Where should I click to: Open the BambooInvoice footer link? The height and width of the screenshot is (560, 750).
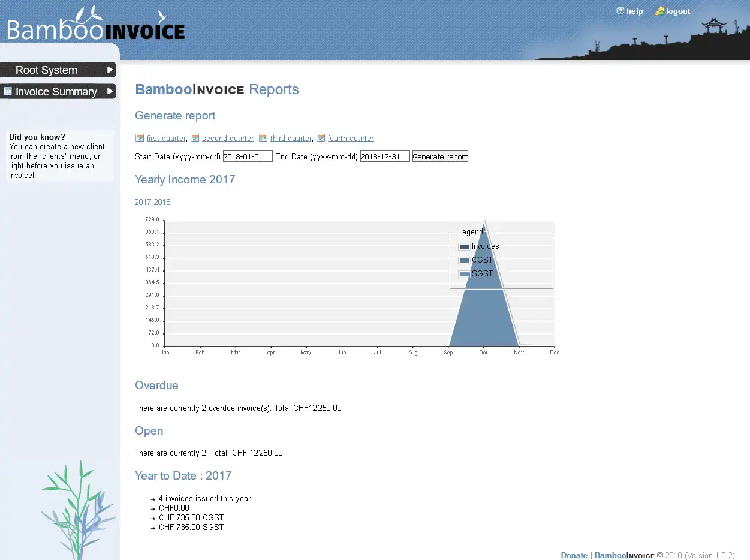click(624, 555)
